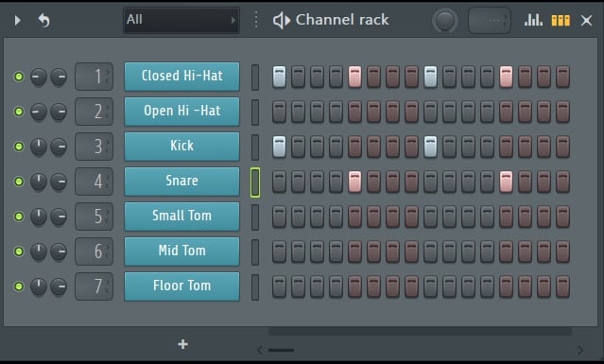Enable the last step of Floor Tom
This screenshot has width=604, height=364.
[562, 287]
